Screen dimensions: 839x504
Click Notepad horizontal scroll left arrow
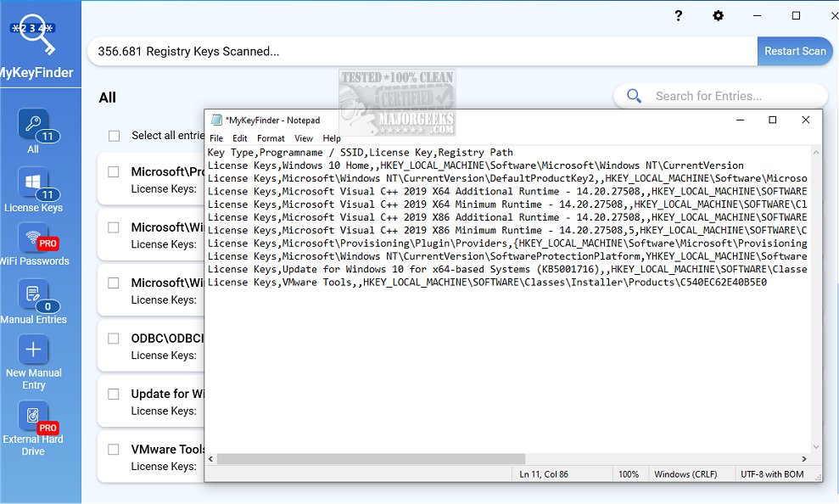click(x=211, y=459)
